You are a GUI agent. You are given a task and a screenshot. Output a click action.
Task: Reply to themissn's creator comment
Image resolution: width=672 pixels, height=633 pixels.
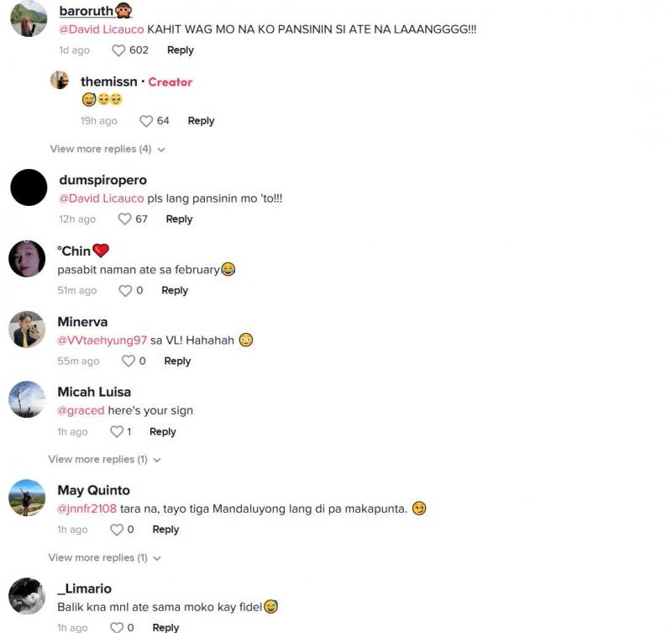point(201,121)
